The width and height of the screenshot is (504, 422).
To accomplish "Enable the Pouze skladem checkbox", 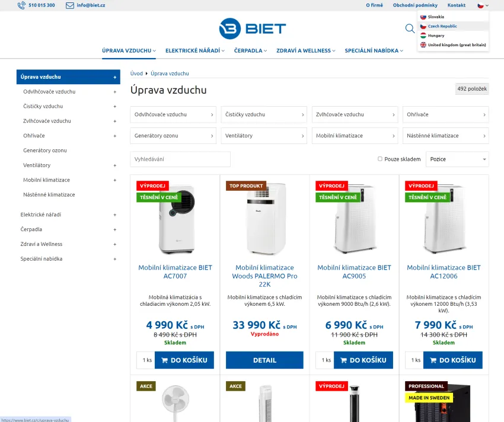I will click(x=380, y=159).
